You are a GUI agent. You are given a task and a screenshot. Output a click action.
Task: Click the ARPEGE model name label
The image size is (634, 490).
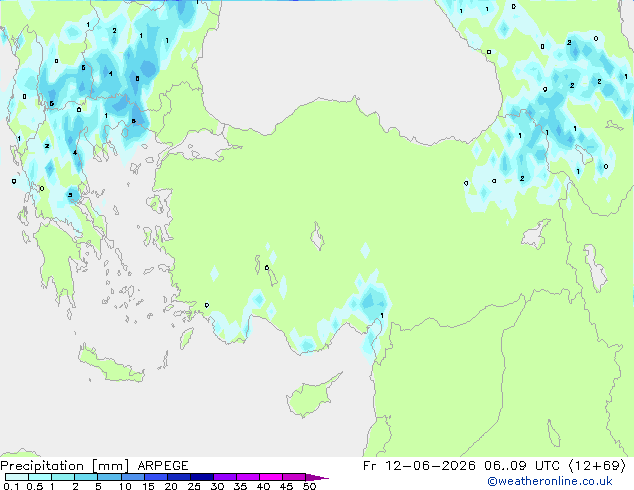click(163, 466)
